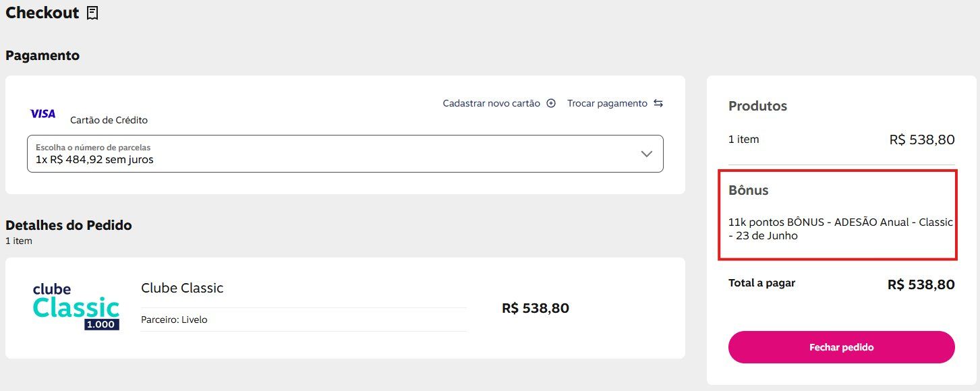Click the 'Parceiro: Livelo' text

174,320
